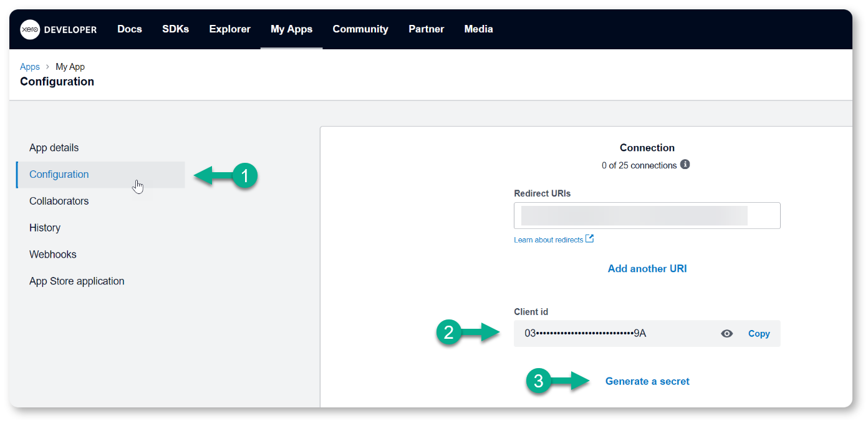The height and width of the screenshot is (423, 868).
Task: Click Generate a secret
Action: tap(647, 381)
